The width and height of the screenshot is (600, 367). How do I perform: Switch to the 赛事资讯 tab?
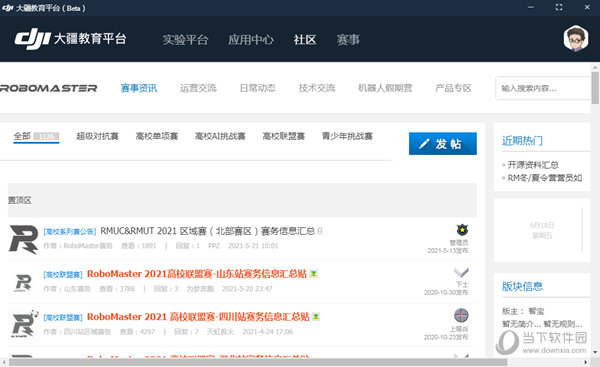click(x=139, y=88)
